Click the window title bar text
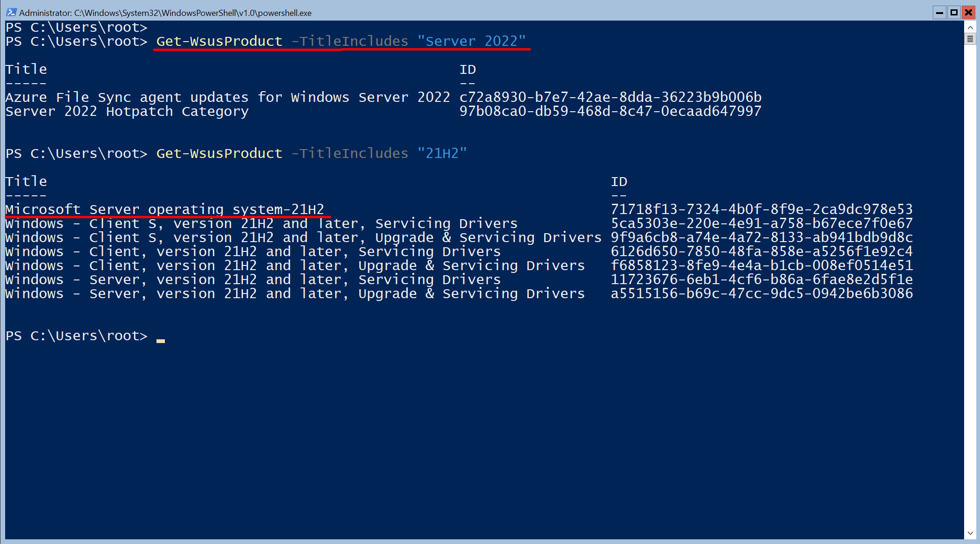This screenshot has width=980, height=544. (x=165, y=13)
